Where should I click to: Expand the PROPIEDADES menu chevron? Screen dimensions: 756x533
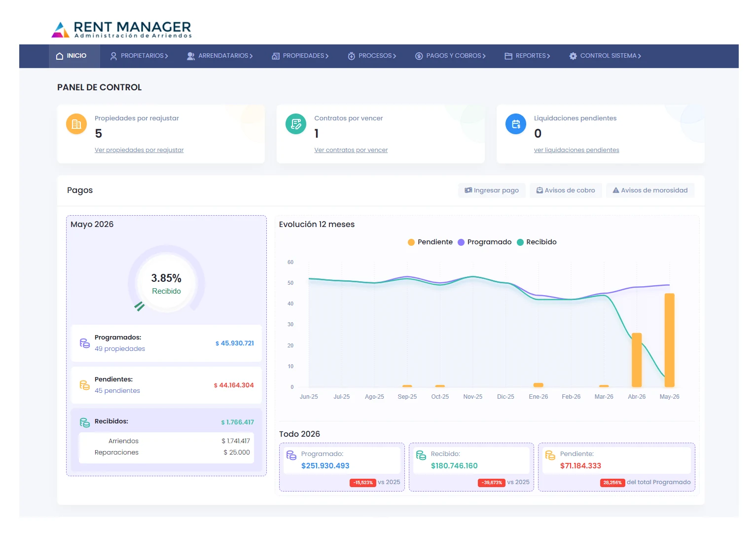click(326, 56)
